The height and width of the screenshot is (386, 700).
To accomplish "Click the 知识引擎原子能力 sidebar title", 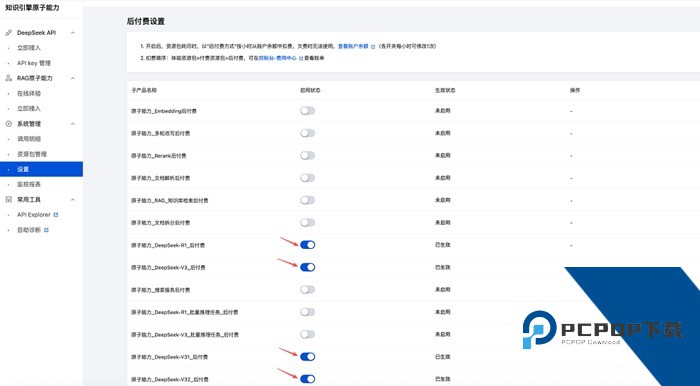I will click(32, 8).
